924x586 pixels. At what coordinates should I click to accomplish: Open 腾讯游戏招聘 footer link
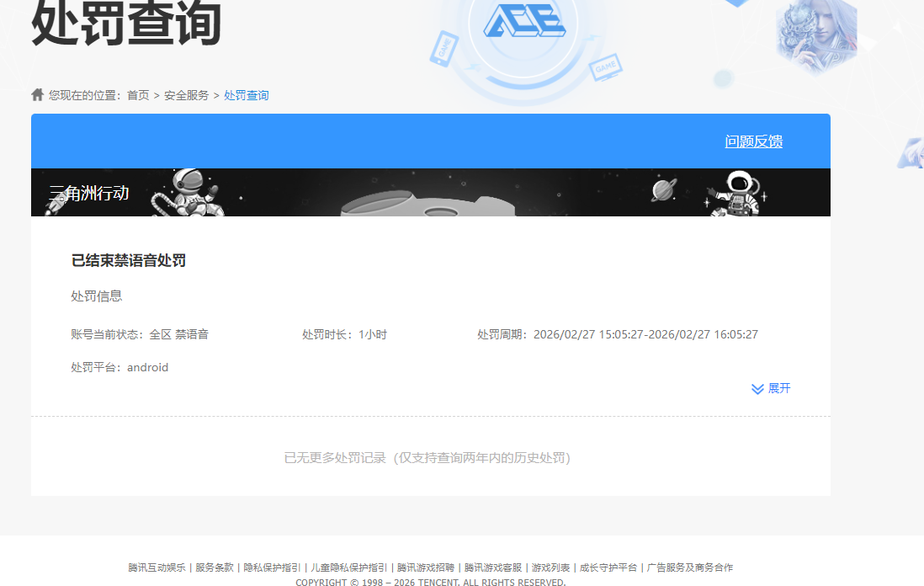[426, 567]
